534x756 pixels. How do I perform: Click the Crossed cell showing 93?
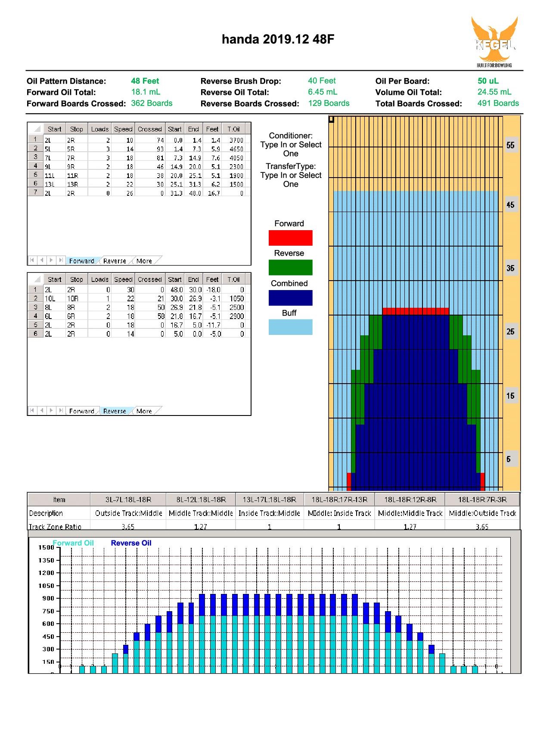point(150,149)
